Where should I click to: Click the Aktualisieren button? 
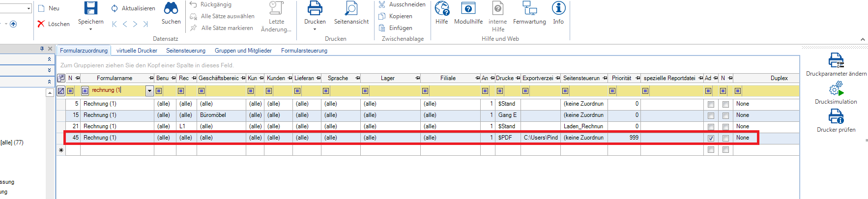coord(133,8)
